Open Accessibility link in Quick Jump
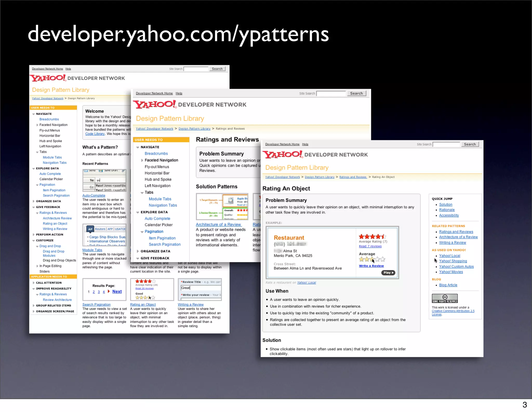This screenshot has height=412, width=532. pos(449,215)
